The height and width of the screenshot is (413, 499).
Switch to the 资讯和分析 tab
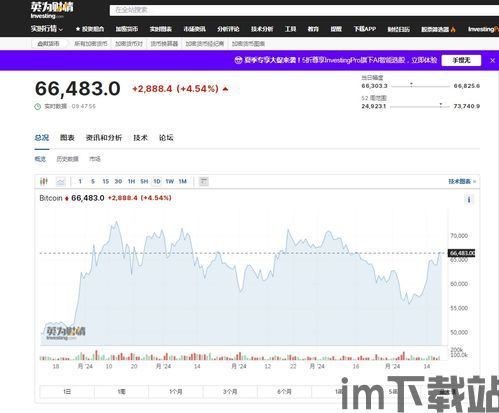pos(104,138)
